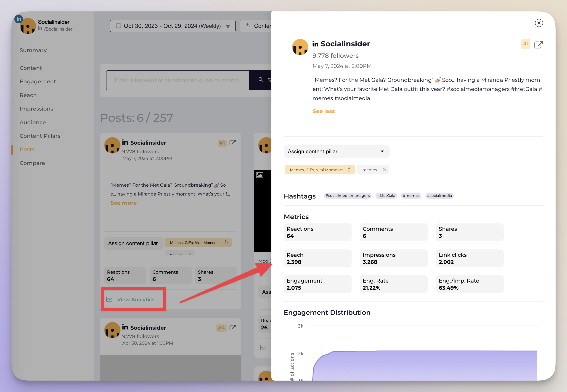The image size is (567, 392).
Task: Remove memes tag on the post card
Action: 190,254
